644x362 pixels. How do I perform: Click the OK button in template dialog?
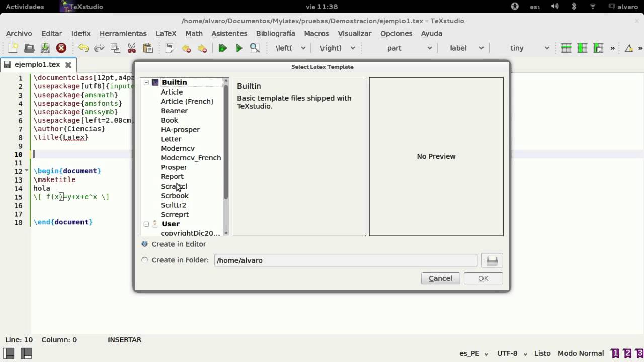click(x=483, y=278)
